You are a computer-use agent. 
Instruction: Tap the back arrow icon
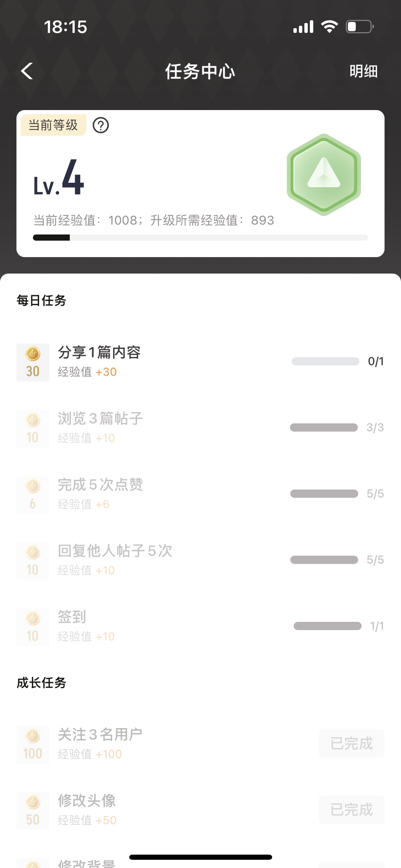pos(27,71)
